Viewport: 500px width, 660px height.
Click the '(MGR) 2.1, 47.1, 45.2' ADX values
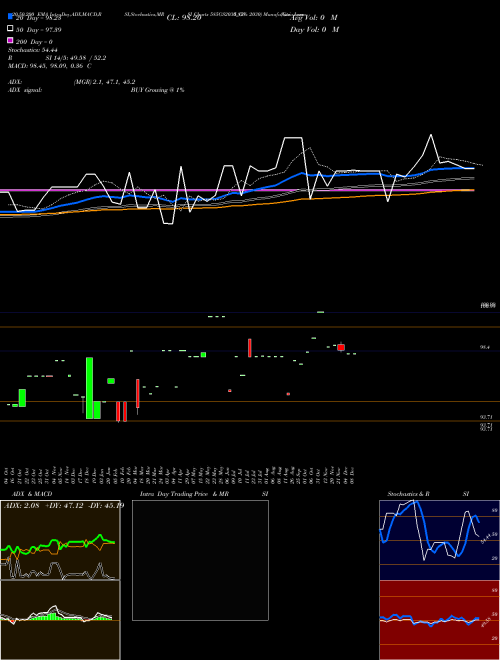click(x=104, y=82)
